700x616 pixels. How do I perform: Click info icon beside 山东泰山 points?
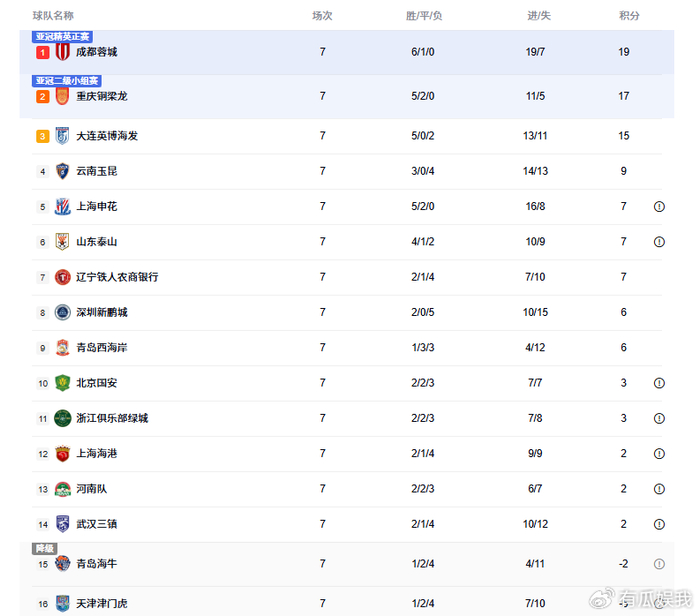(x=659, y=242)
